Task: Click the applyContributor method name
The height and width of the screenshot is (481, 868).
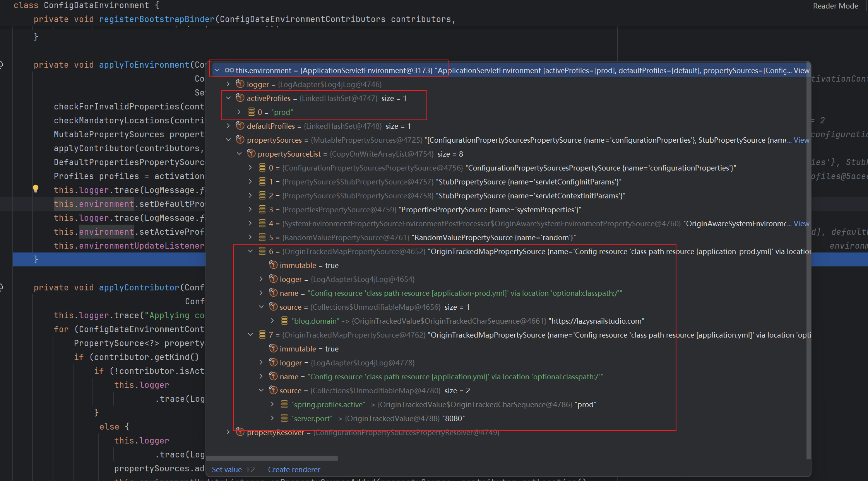Action: (139, 288)
